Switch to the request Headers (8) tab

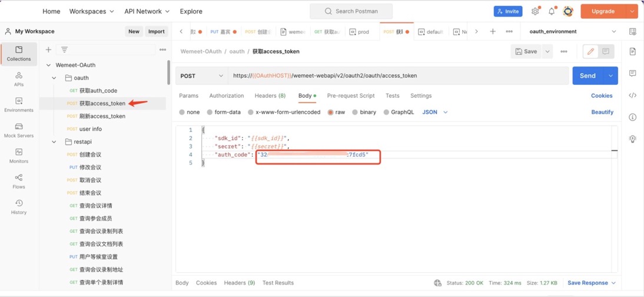270,96
